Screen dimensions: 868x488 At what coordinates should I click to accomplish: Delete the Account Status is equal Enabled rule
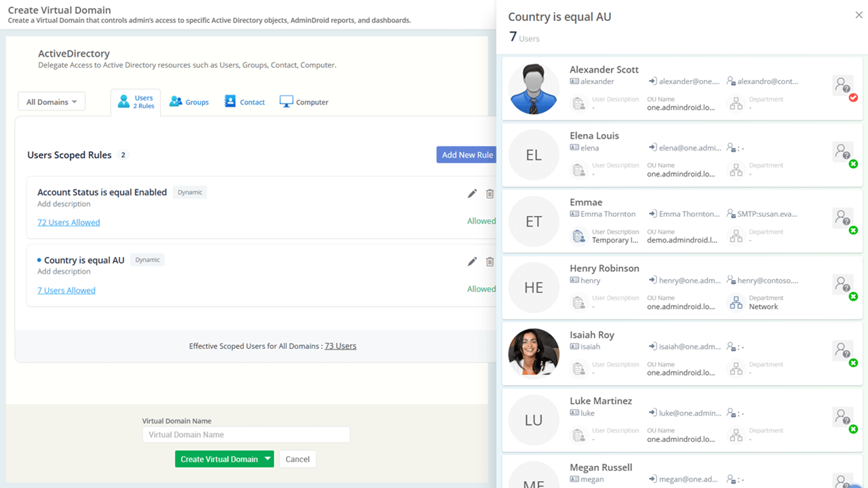coord(490,194)
